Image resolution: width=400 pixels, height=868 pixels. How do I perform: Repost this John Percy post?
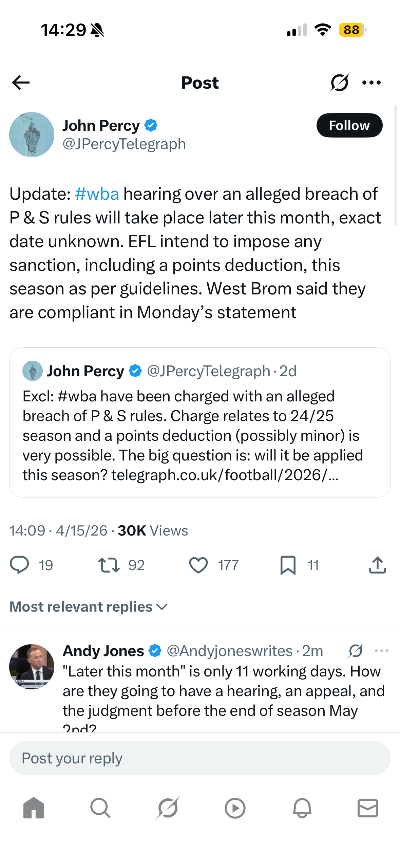(x=109, y=565)
